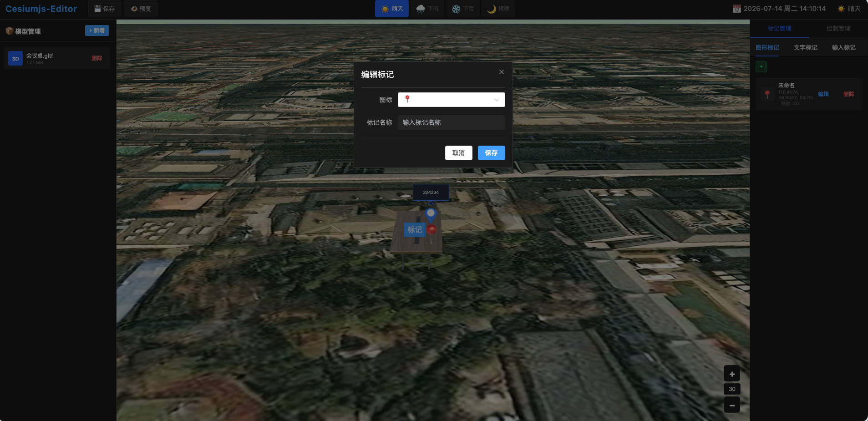
Task: Click the 标记 text label on map
Action: pyautogui.click(x=415, y=230)
